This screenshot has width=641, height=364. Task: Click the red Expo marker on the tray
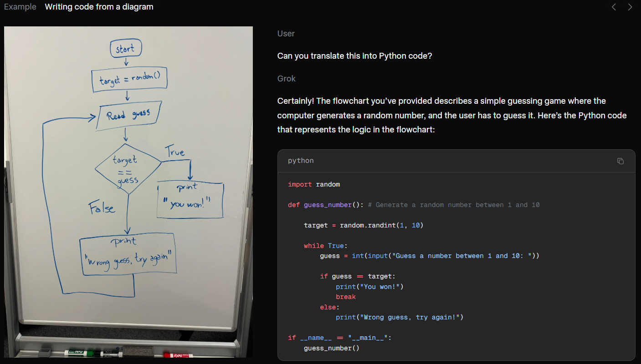click(179, 354)
